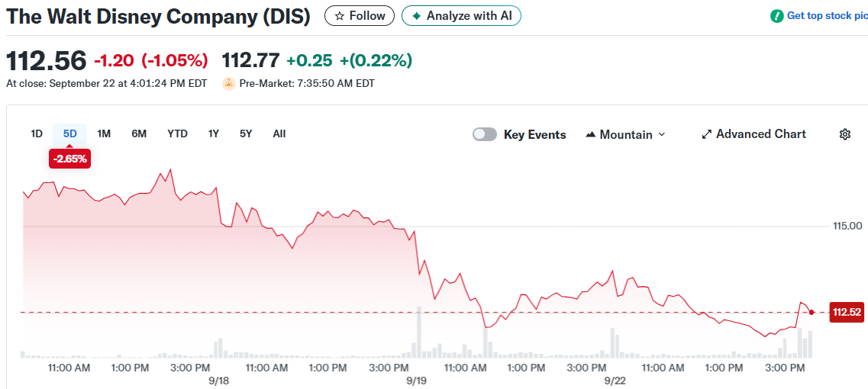Click the 9/18 date label
Image resolution: width=868 pixels, height=389 pixels.
(x=219, y=381)
